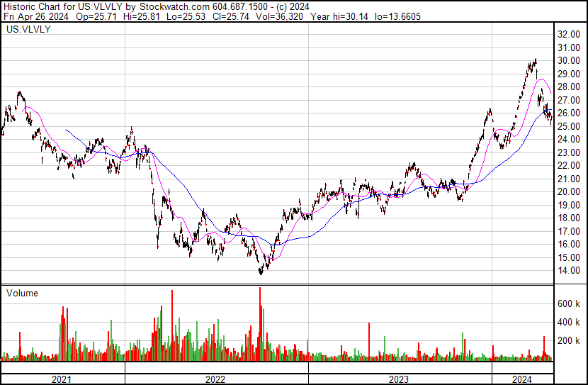
Task: Click the 32.00 price axis label
Action: coord(569,34)
